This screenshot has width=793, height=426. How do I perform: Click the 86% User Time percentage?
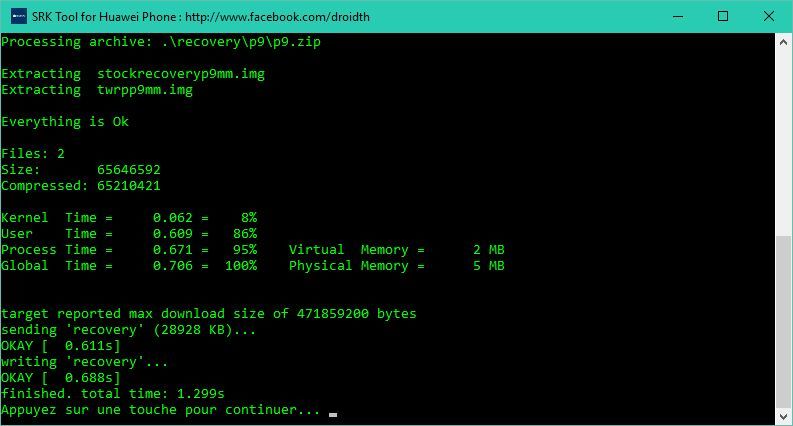[x=245, y=234]
